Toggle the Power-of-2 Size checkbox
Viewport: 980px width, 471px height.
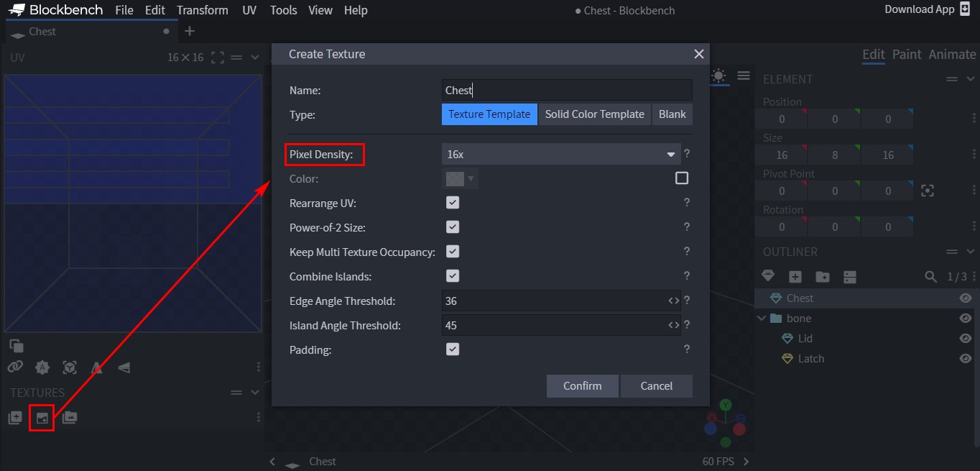tap(453, 227)
